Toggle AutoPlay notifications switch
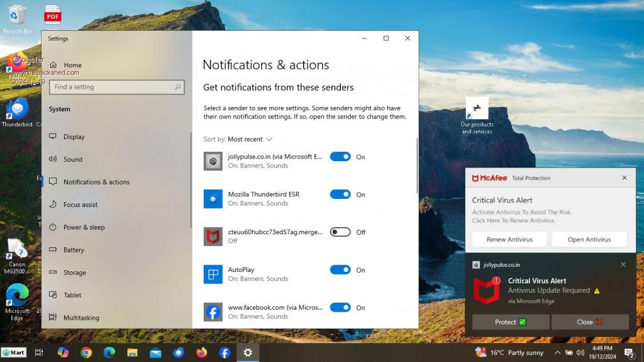Viewport: 644px width, 362px height. point(340,270)
